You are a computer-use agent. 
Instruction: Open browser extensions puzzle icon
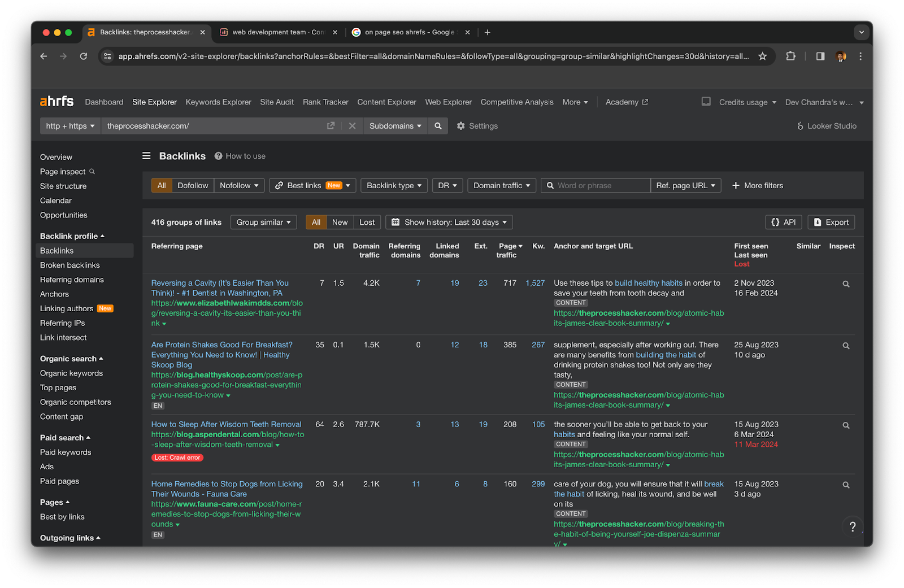point(791,56)
